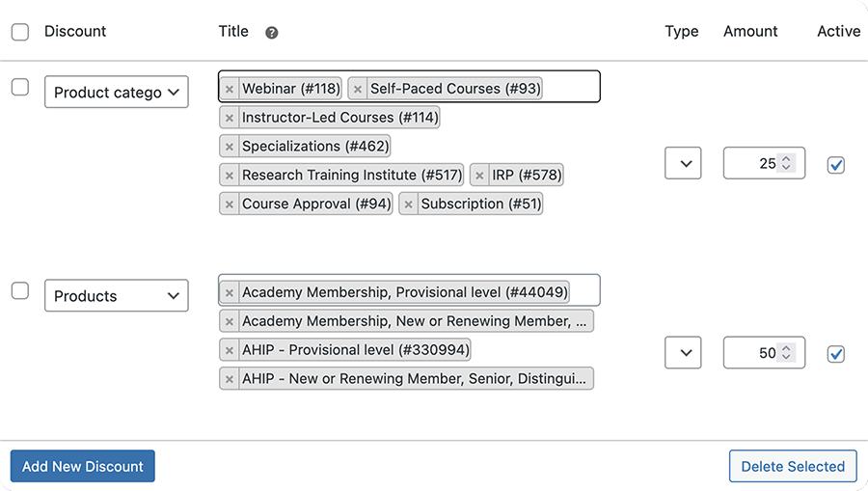Select the Product category discount row checkbox
Screen dimensions: 868x491
click(20, 88)
